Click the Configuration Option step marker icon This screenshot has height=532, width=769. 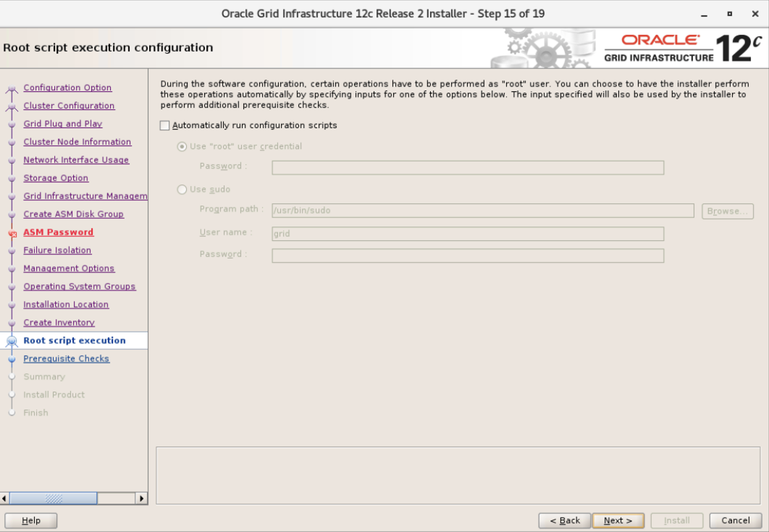click(12, 89)
